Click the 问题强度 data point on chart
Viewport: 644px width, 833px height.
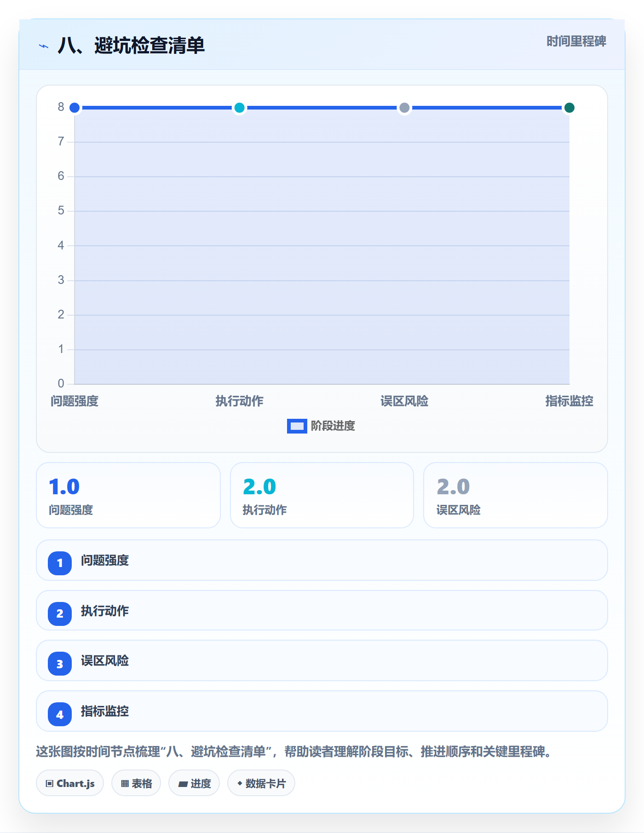pos(75,108)
